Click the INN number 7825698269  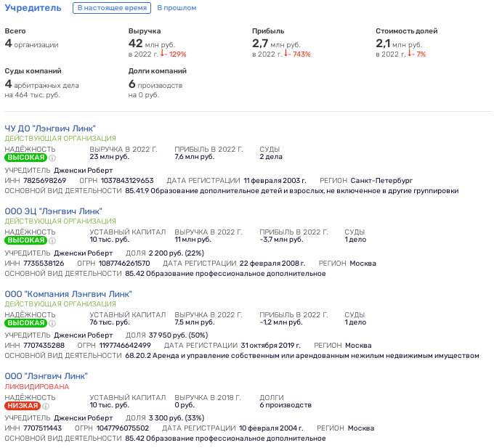tap(45, 181)
